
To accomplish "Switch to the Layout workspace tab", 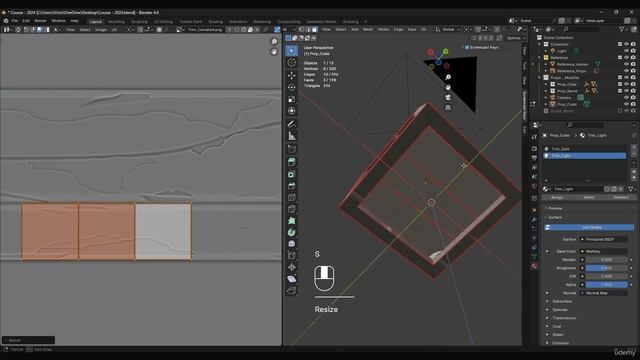I will [96, 22].
